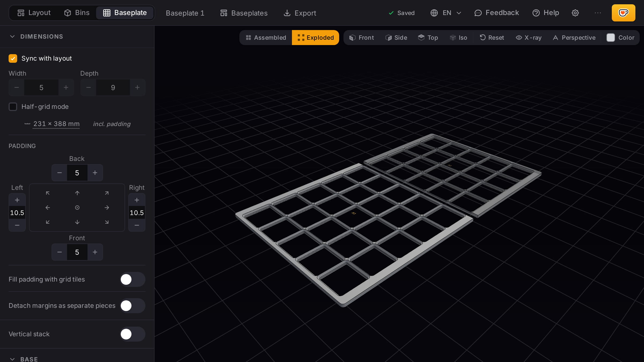Image resolution: width=644 pixels, height=362 pixels.
Task: Select top-center padding anchor arrow
Action: click(77, 193)
